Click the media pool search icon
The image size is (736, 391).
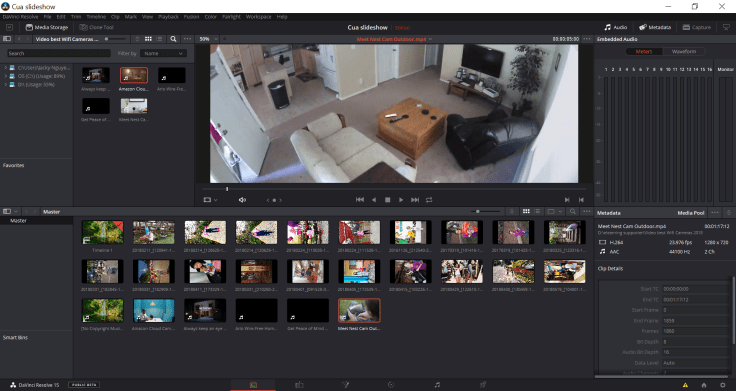click(573, 212)
